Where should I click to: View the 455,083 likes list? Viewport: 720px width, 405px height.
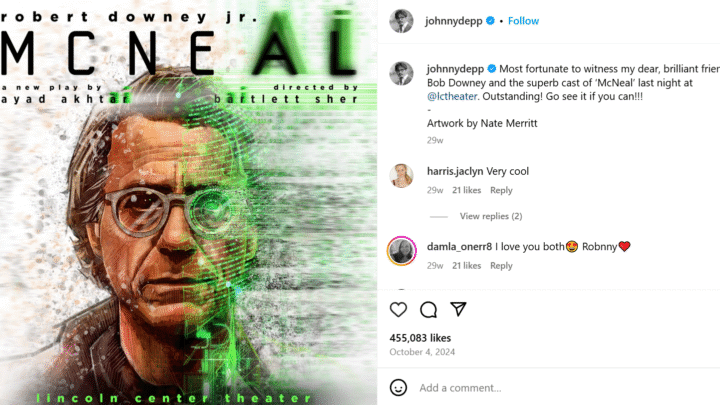420,338
